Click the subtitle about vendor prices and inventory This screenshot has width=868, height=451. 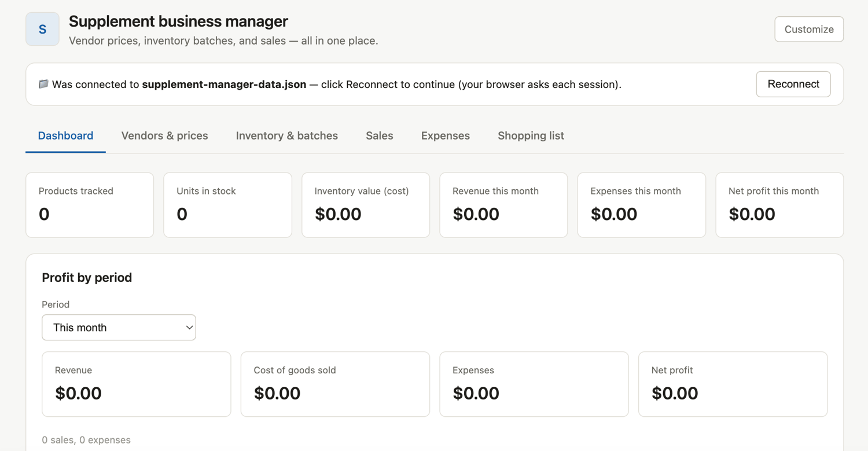pos(223,41)
